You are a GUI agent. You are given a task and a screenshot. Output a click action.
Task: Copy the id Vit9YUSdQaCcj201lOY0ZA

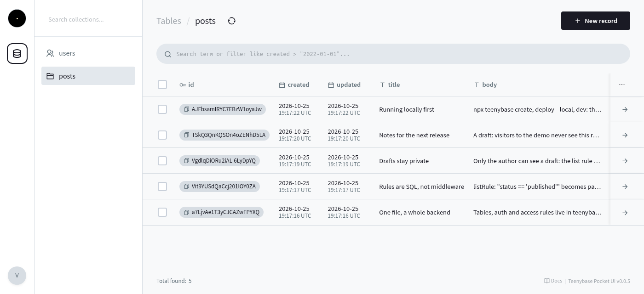tap(186, 187)
